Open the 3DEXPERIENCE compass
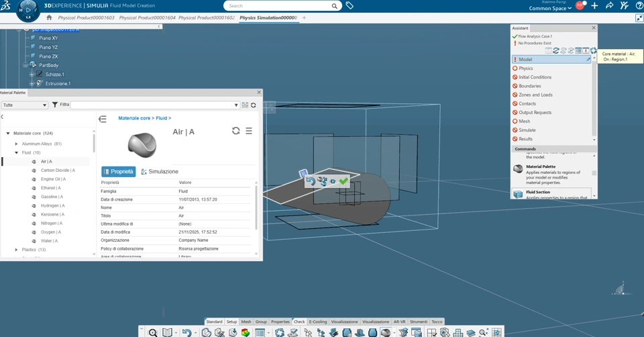This screenshot has width=644, height=337. click(x=28, y=10)
